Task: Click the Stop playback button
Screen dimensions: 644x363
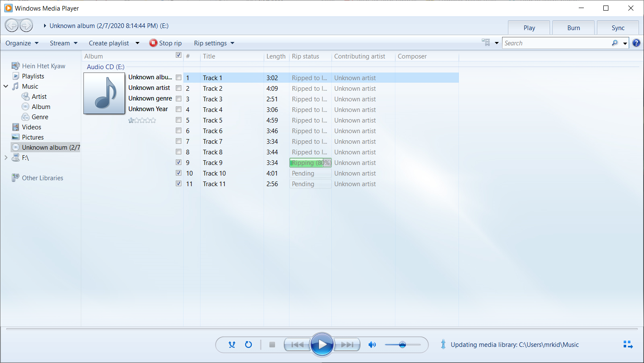Action: pos(272,345)
